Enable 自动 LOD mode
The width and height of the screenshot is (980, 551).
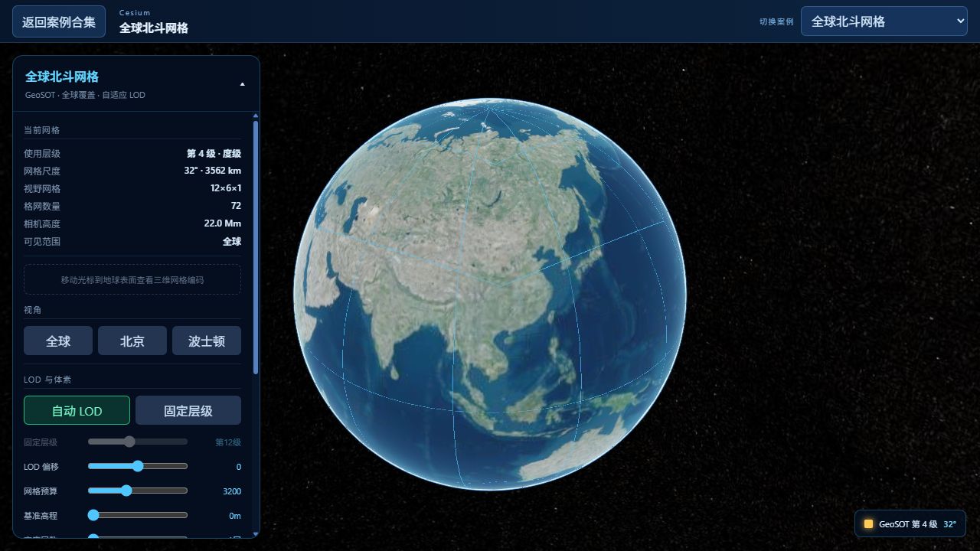point(77,410)
